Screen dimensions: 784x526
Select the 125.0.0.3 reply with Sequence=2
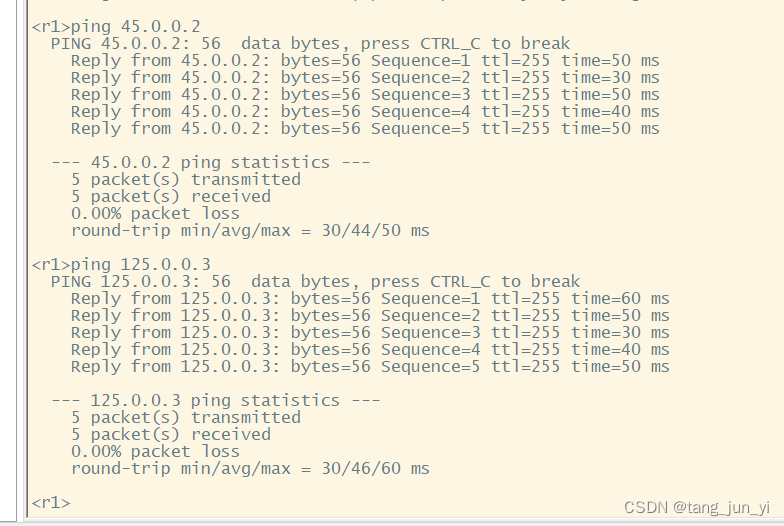370,316
